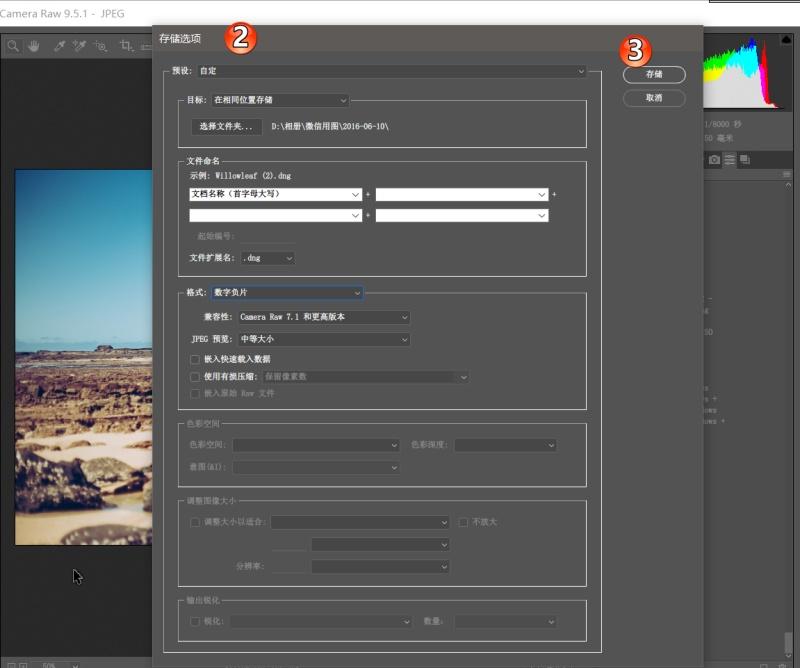Toggle the 调整大小以适合 checkbox
Screen dimensions: 800x668
(x=194, y=522)
